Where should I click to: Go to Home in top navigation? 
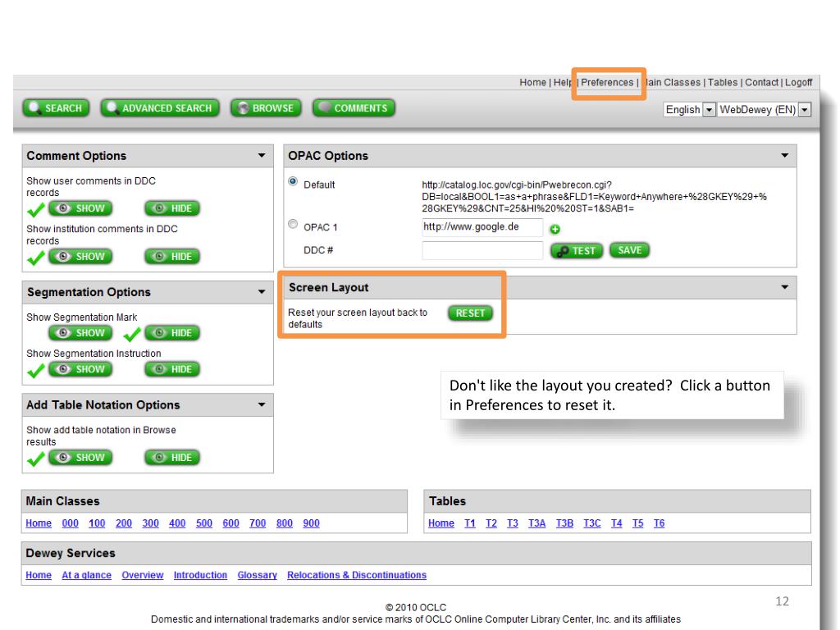532,82
